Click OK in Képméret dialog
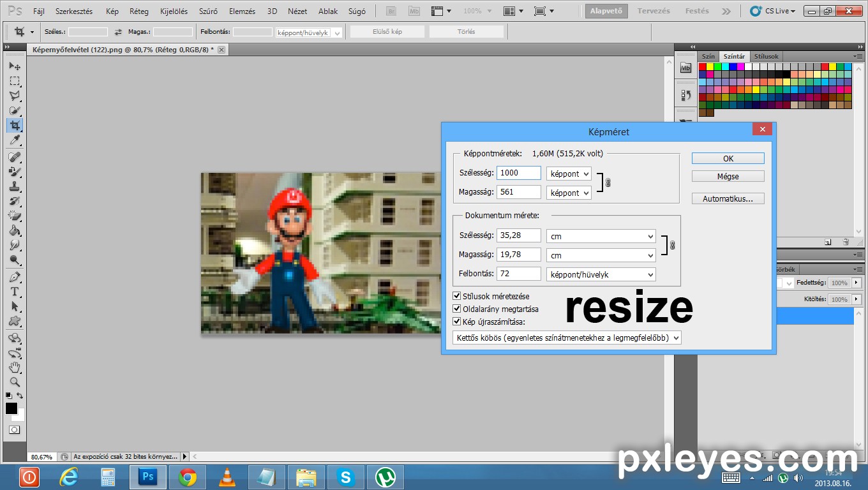Viewport: 868px width, 490px height. 728,158
